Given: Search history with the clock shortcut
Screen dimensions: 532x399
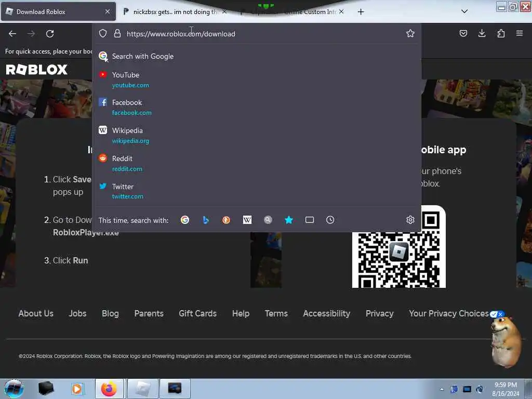Looking at the screenshot, I should pos(330,220).
